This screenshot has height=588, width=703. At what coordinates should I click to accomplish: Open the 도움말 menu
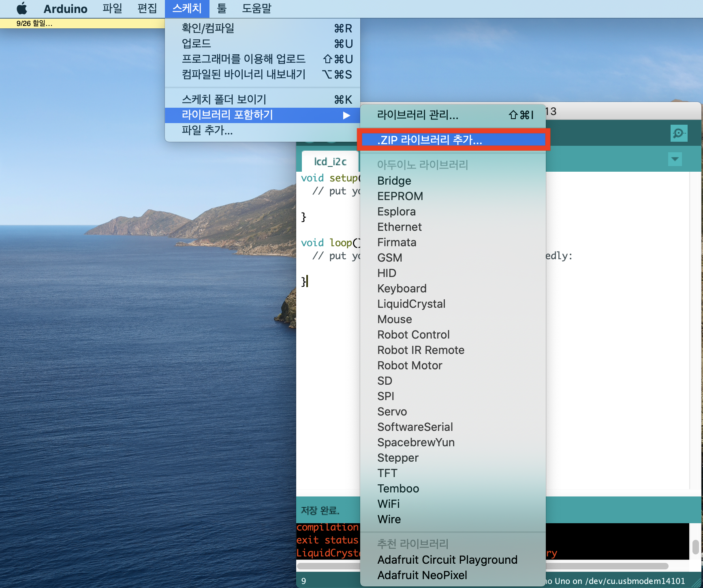[x=256, y=9]
